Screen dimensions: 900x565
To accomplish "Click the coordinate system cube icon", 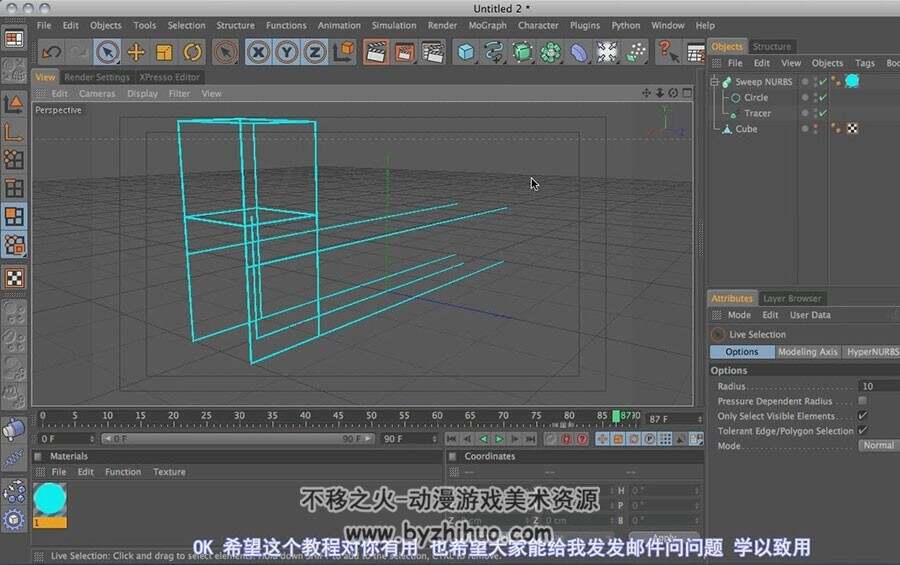I will click(x=343, y=52).
